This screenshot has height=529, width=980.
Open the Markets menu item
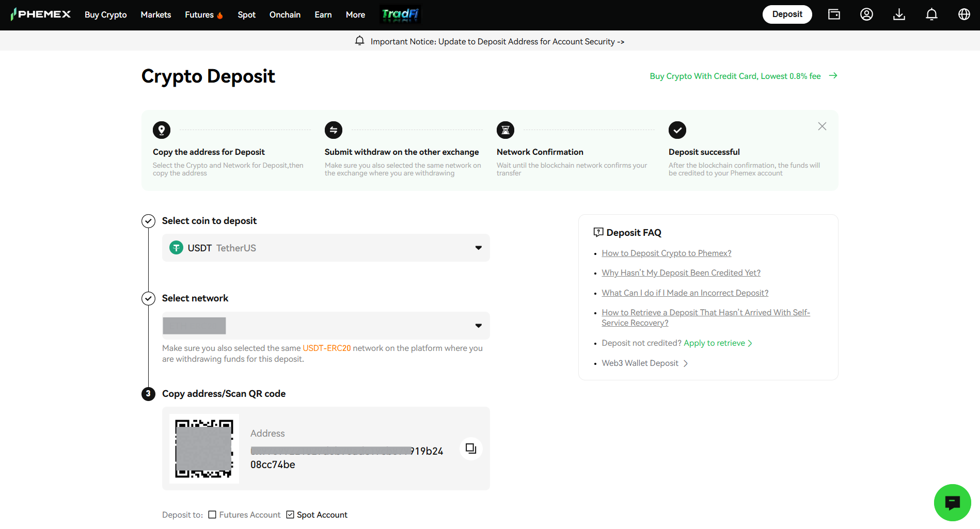(x=156, y=14)
